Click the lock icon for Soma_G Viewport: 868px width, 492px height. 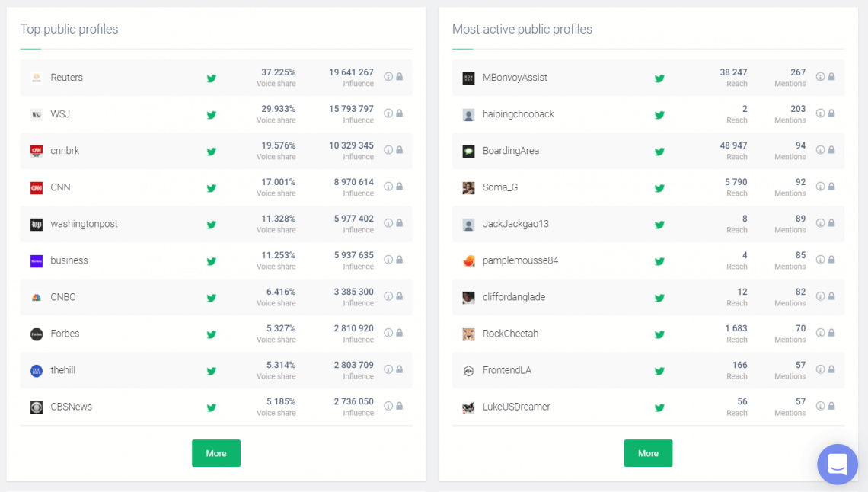click(831, 187)
